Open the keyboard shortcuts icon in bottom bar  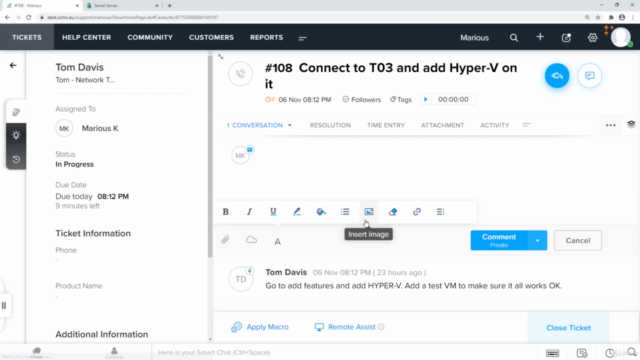pyautogui.click(x=553, y=353)
